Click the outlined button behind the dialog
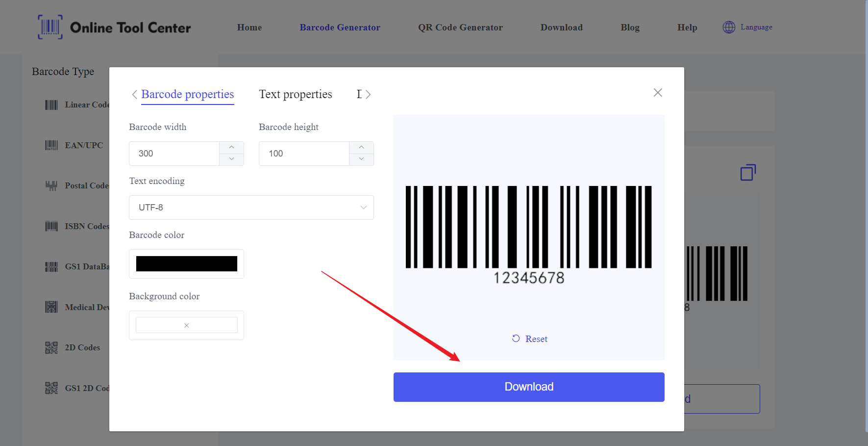The height and width of the screenshot is (446, 868). (x=722, y=399)
